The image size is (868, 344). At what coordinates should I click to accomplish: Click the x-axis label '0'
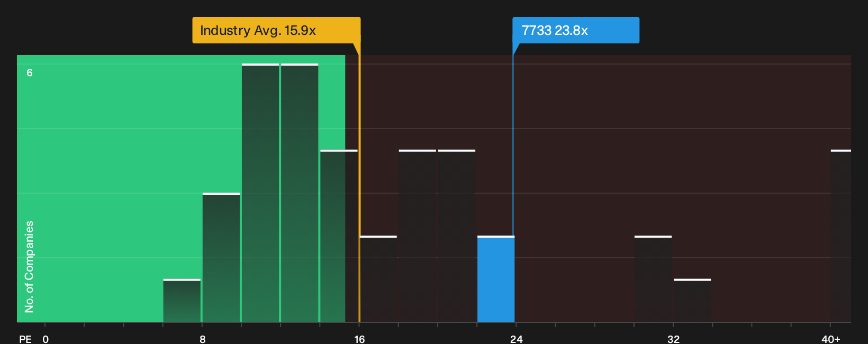[x=46, y=339]
